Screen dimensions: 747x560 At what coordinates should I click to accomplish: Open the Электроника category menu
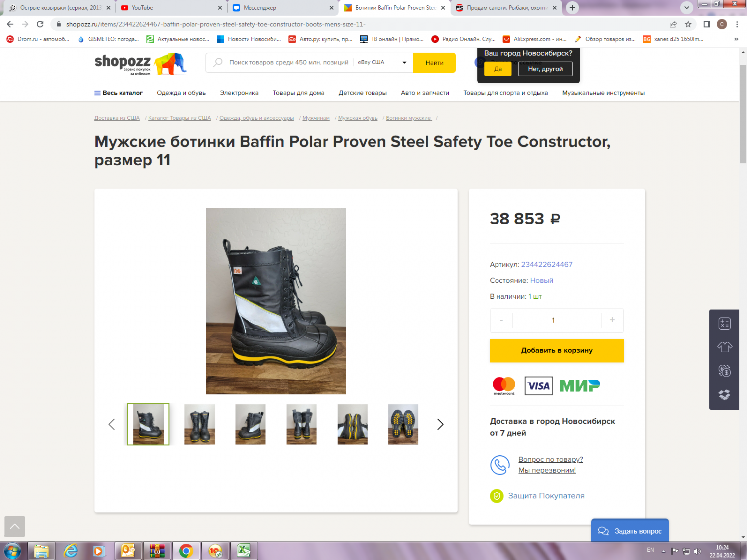tap(239, 93)
